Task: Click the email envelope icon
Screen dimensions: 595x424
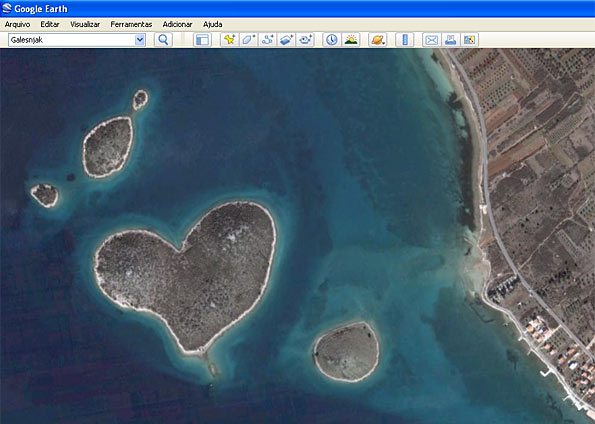Action: (x=431, y=39)
